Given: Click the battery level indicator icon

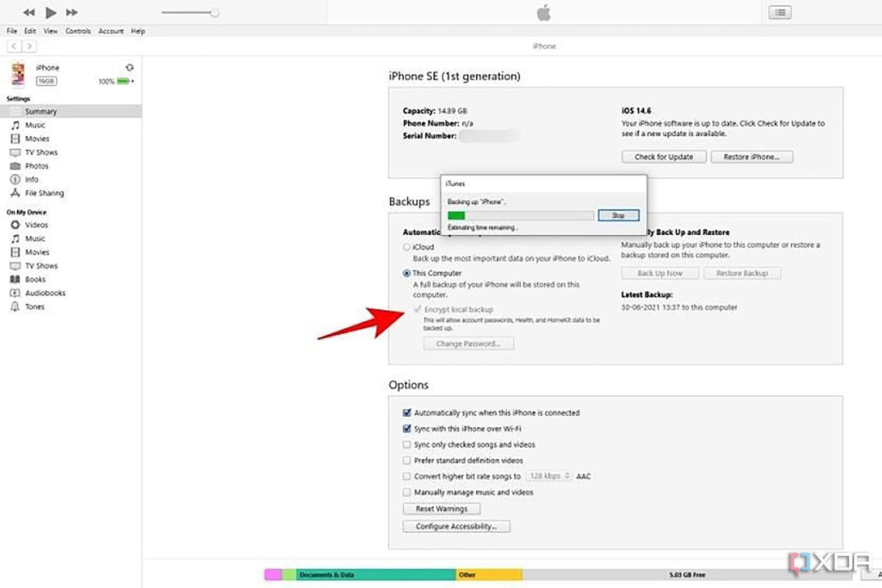Looking at the screenshot, I should click(x=123, y=81).
